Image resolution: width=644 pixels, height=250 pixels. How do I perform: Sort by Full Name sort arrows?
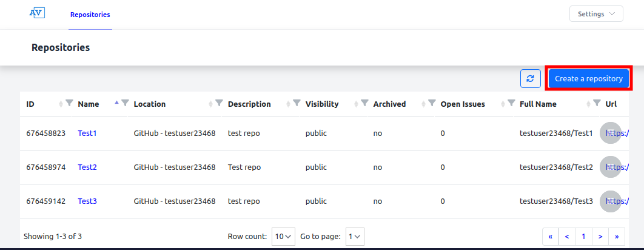pyautogui.click(x=589, y=104)
